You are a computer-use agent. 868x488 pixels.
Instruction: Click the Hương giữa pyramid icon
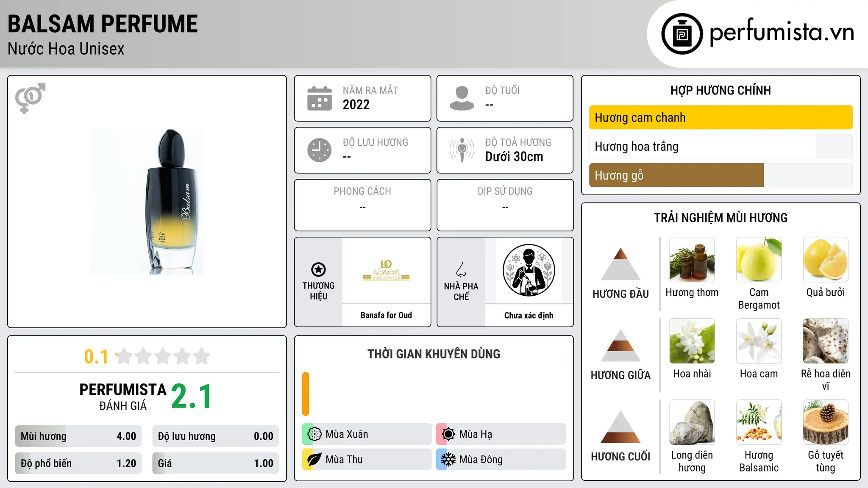620,345
